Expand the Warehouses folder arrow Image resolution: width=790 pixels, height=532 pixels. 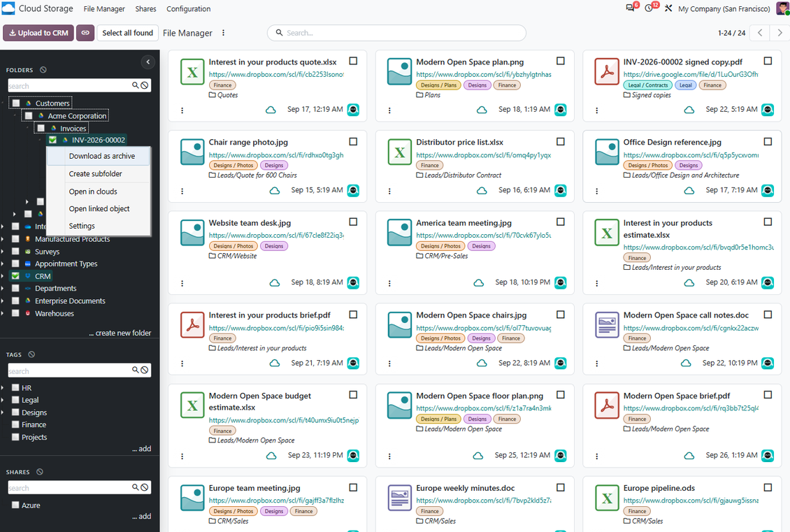[x=3, y=313]
